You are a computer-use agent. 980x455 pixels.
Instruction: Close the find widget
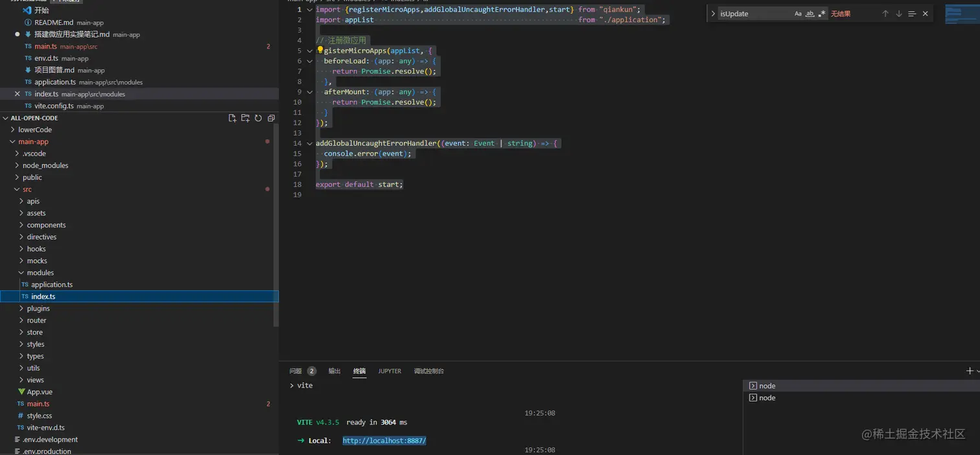click(925, 14)
